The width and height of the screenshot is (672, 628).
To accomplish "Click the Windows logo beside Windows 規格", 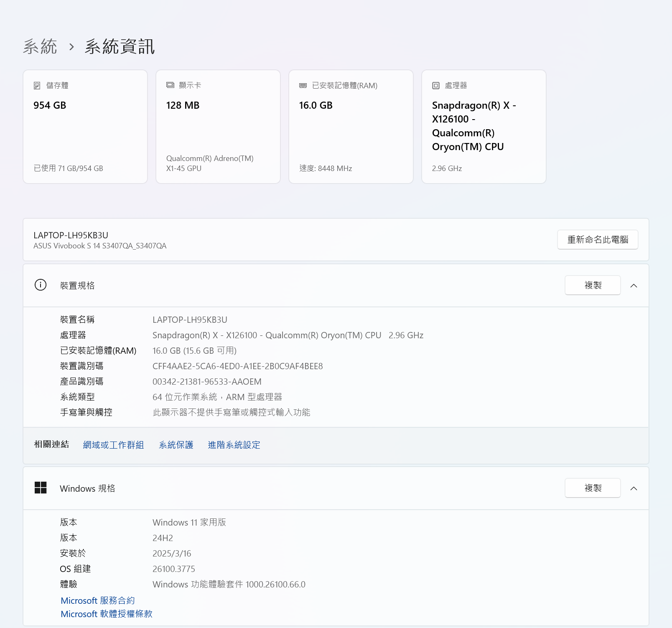I will tap(41, 488).
